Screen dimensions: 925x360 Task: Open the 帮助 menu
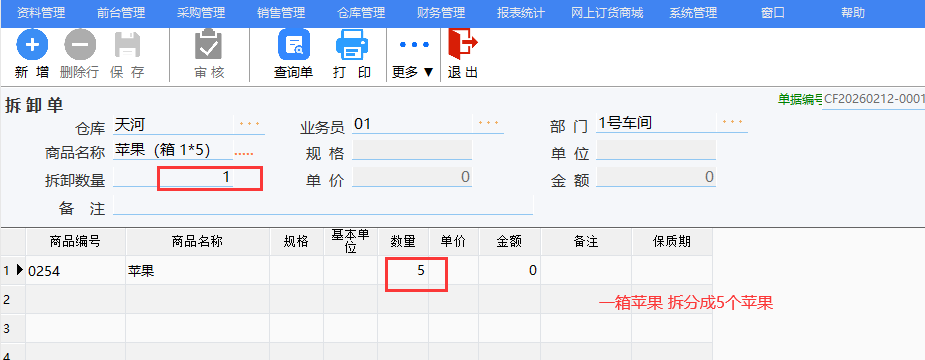pyautogui.click(x=853, y=13)
